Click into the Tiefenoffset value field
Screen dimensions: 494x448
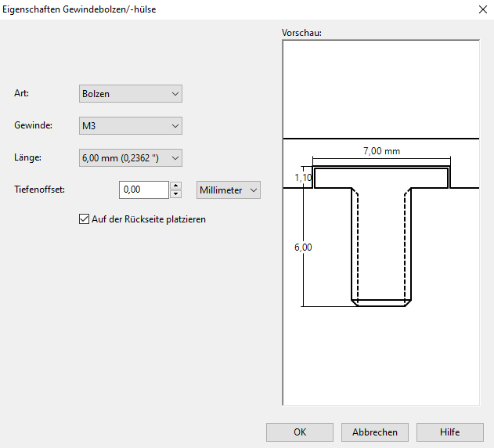[144, 190]
